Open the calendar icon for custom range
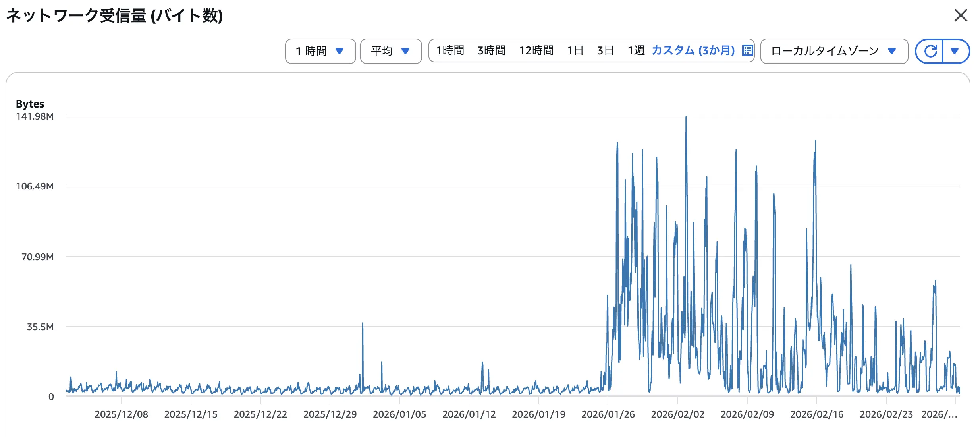 (x=747, y=51)
